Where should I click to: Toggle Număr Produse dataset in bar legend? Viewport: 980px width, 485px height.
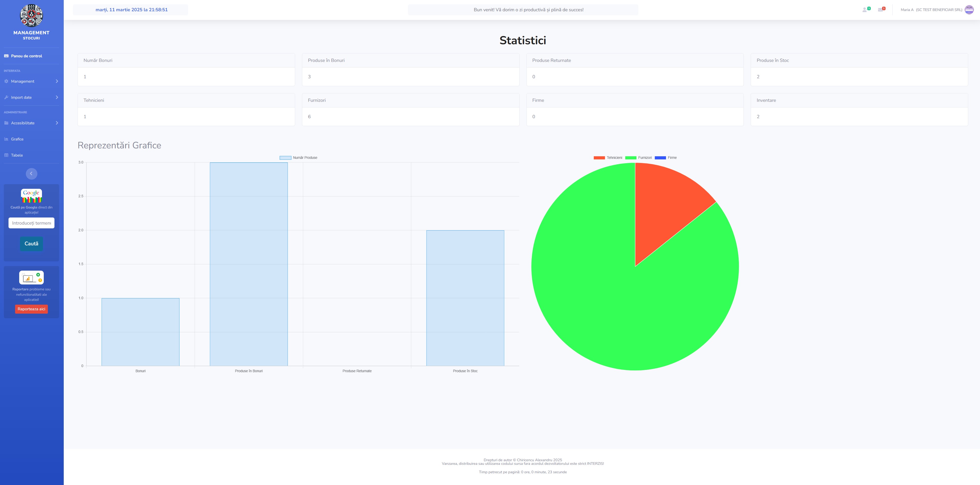(299, 158)
